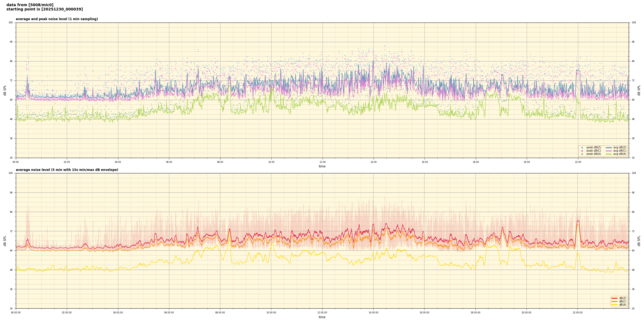Click the 'data from [5008/mic0]' header text

[x=30, y=5]
